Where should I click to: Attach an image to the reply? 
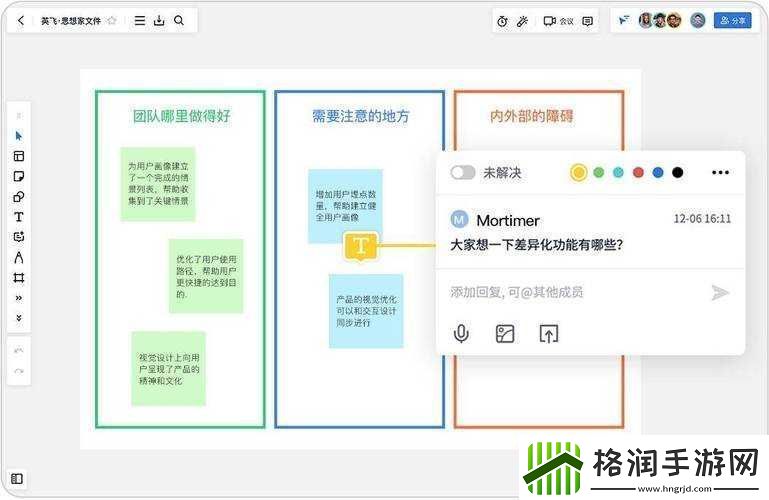[x=505, y=334]
